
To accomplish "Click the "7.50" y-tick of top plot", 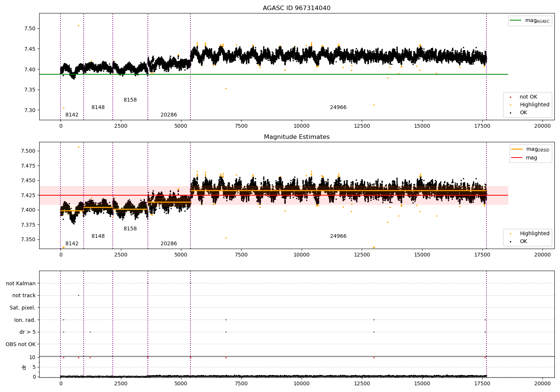I will click(29, 28).
